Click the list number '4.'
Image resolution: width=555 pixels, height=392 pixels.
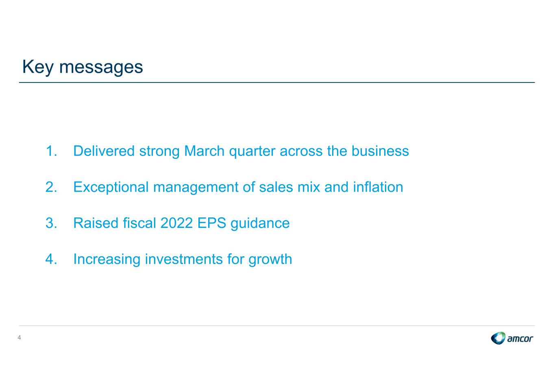point(51,259)
